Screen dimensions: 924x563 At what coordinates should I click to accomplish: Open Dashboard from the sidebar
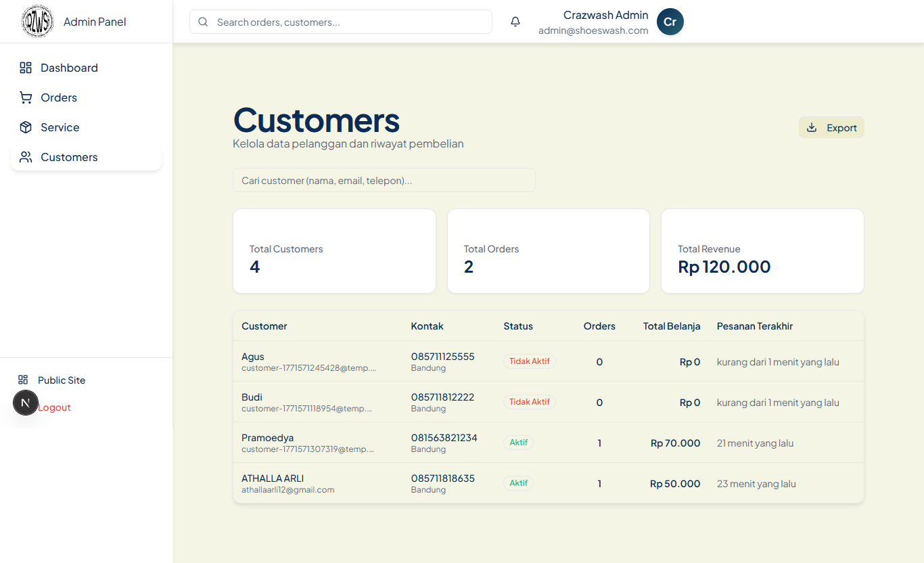click(86, 68)
